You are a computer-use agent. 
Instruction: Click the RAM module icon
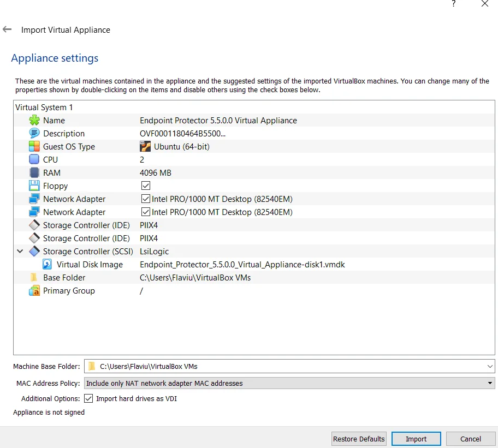(34, 172)
